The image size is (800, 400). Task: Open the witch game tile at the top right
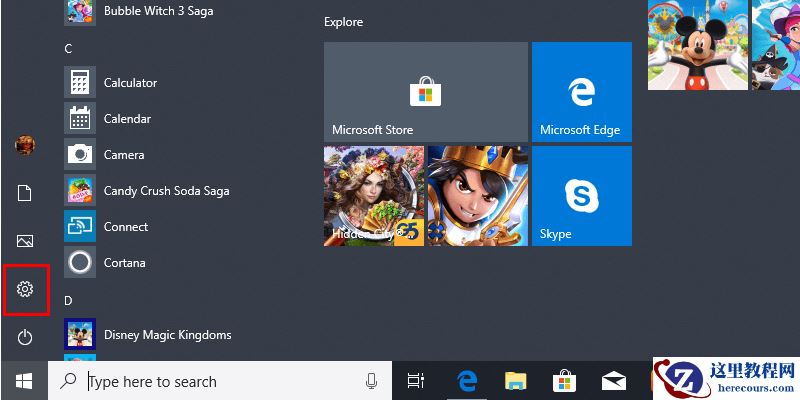pos(776,45)
